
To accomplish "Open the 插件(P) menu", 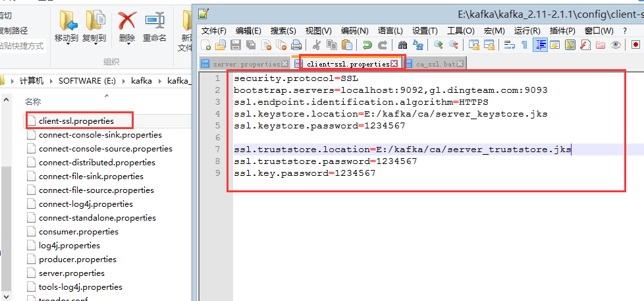I will pos(562,31).
